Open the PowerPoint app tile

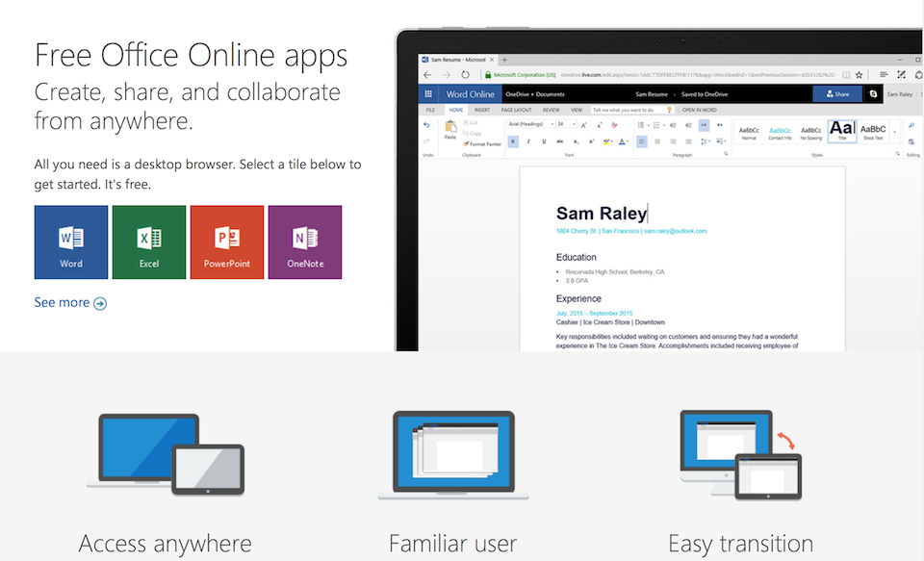pyautogui.click(x=227, y=242)
